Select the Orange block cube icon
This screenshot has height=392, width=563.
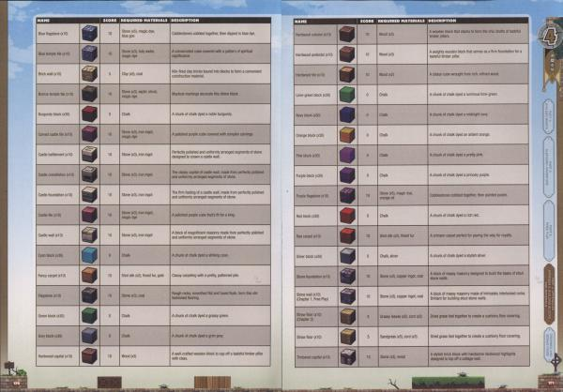[347, 135]
